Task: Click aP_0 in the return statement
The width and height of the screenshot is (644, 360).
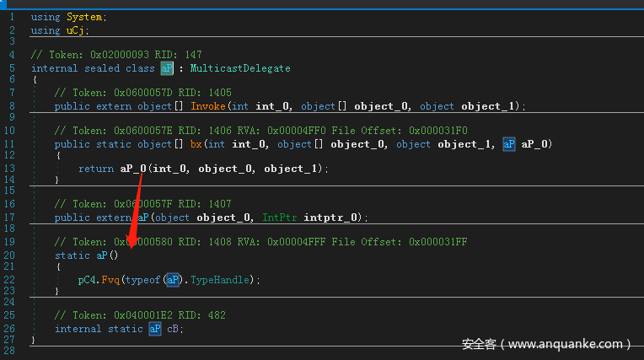Action: click(x=134, y=169)
